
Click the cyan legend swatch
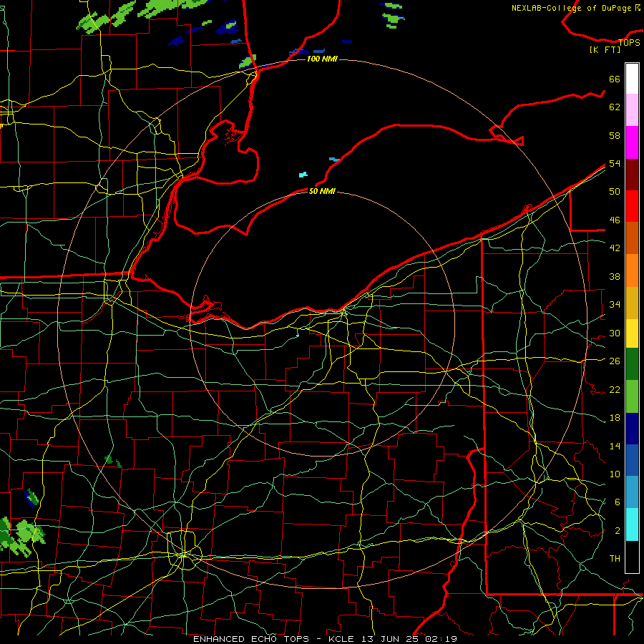tap(632, 525)
